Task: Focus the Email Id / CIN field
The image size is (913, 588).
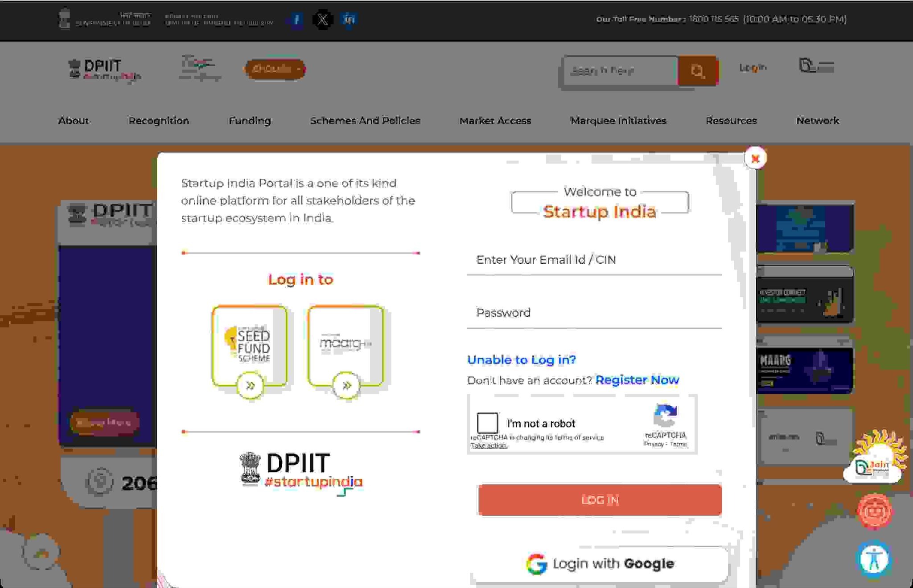Action: click(594, 260)
